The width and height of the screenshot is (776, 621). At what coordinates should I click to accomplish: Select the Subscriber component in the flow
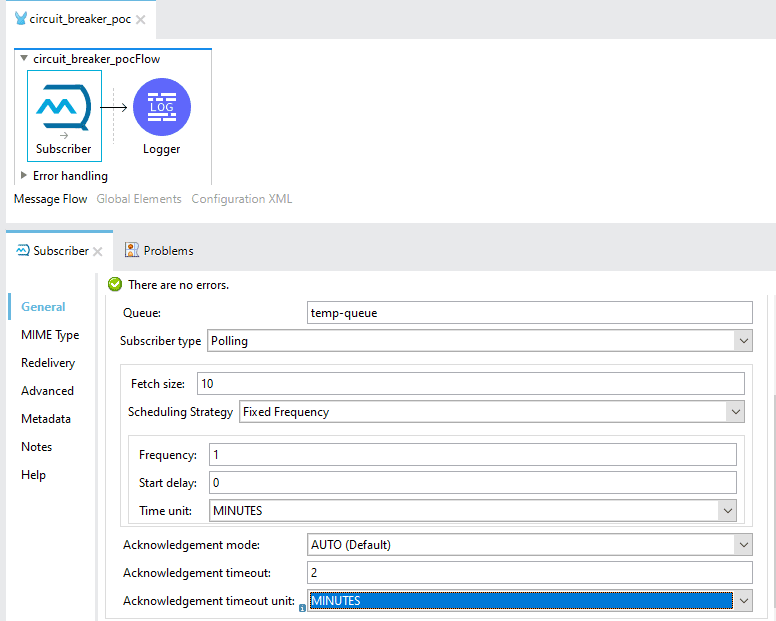[x=64, y=116]
